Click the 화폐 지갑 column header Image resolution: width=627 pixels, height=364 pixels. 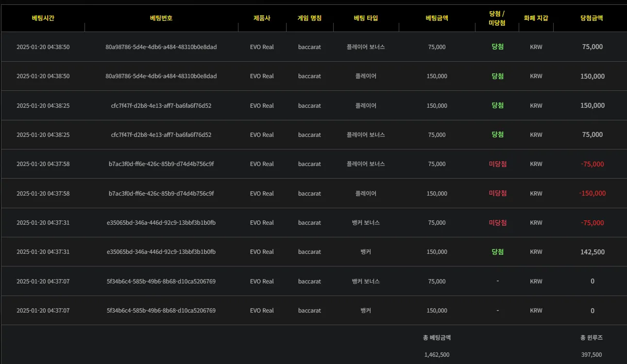(x=536, y=18)
